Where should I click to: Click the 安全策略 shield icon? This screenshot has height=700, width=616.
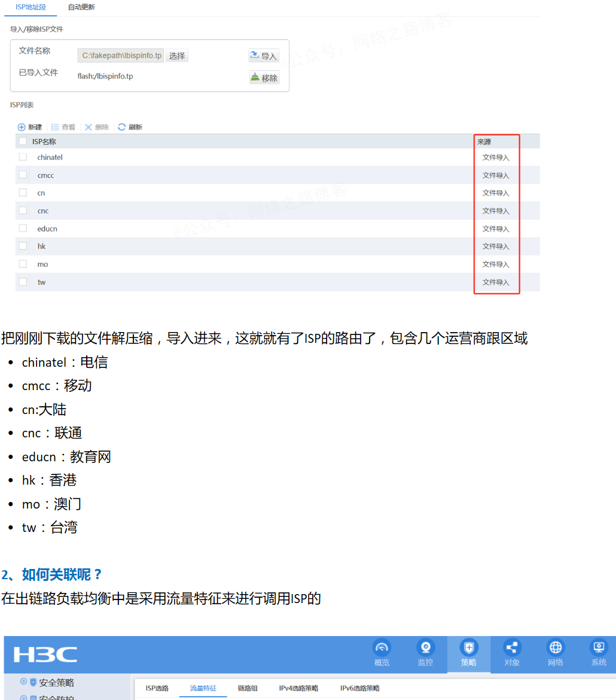click(x=33, y=682)
